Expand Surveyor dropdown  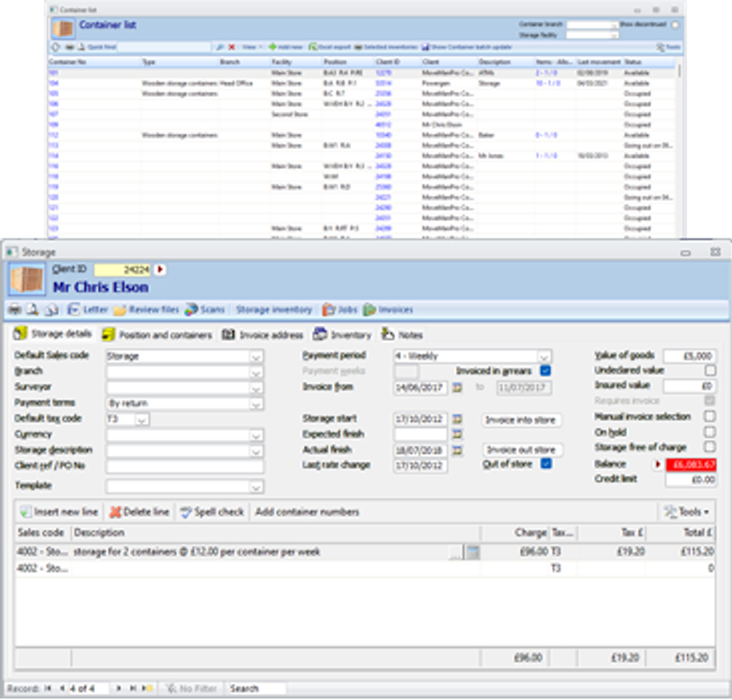click(256, 388)
